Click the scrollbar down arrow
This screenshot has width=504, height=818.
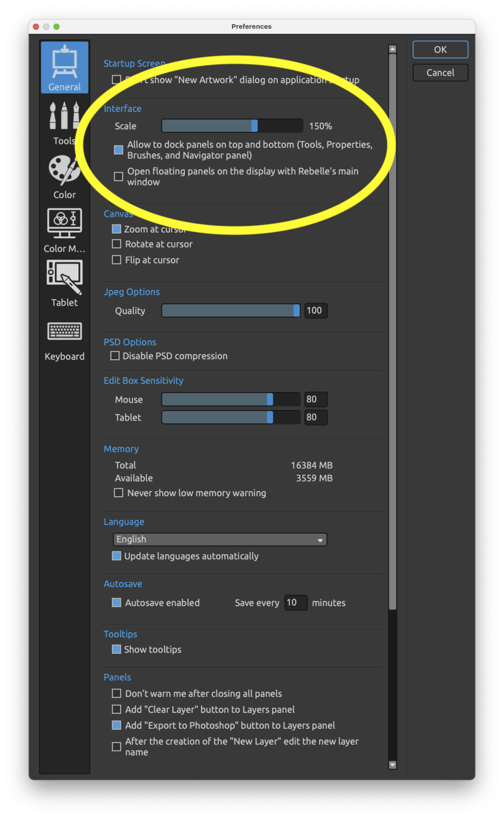click(x=392, y=765)
